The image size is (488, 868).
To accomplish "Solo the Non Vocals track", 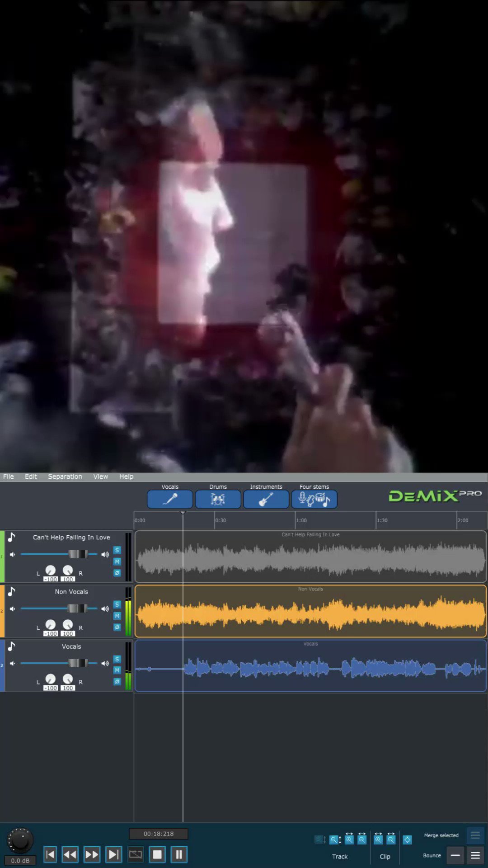I will point(117,604).
